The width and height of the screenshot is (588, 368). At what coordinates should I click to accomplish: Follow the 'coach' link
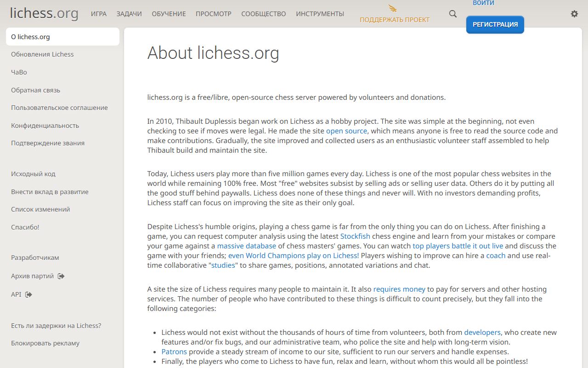496,255
